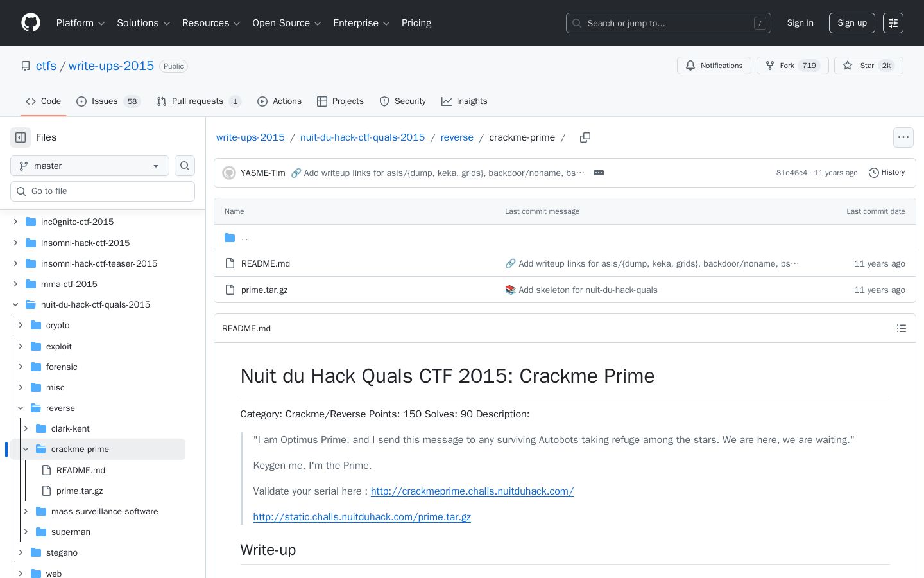Image resolution: width=924 pixels, height=578 pixels.
Task: Expand the superman folder
Action: coord(26,532)
